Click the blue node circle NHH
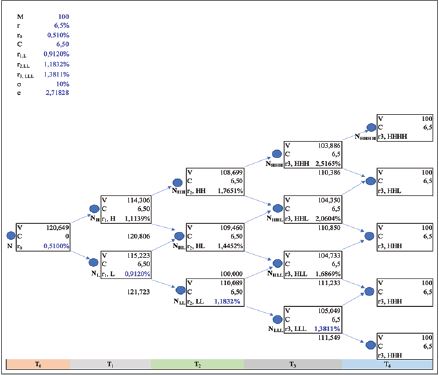 click(x=178, y=182)
